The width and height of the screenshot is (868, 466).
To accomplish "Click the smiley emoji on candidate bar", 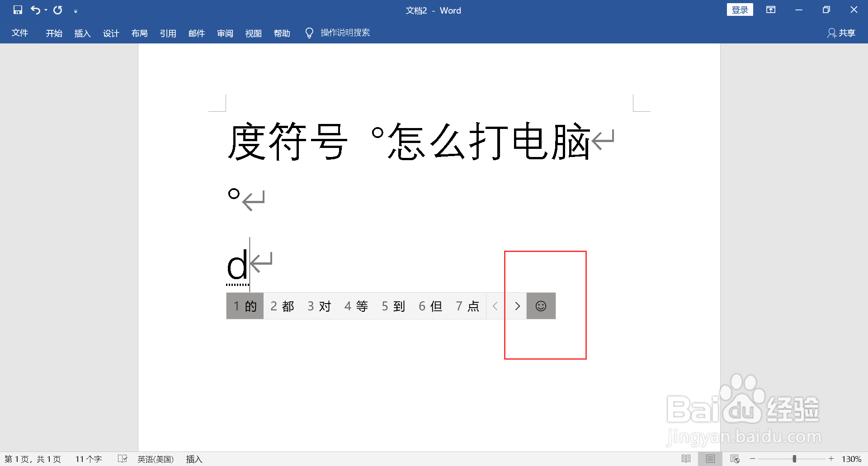I will [541, 306].
